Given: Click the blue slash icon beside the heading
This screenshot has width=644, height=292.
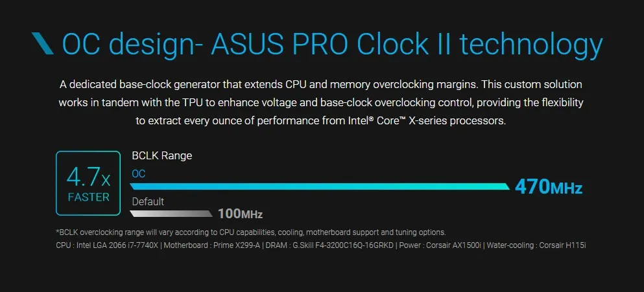Looking at the screenshot, I should (x=42, y=44).
